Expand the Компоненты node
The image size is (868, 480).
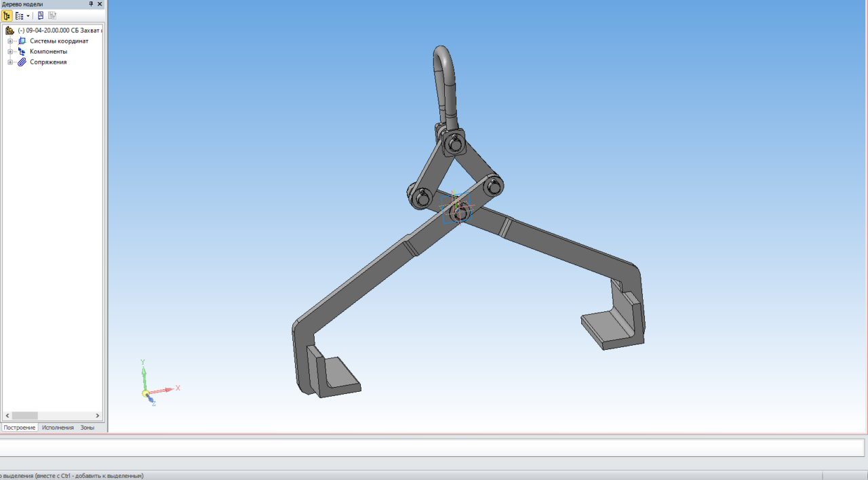10,52
